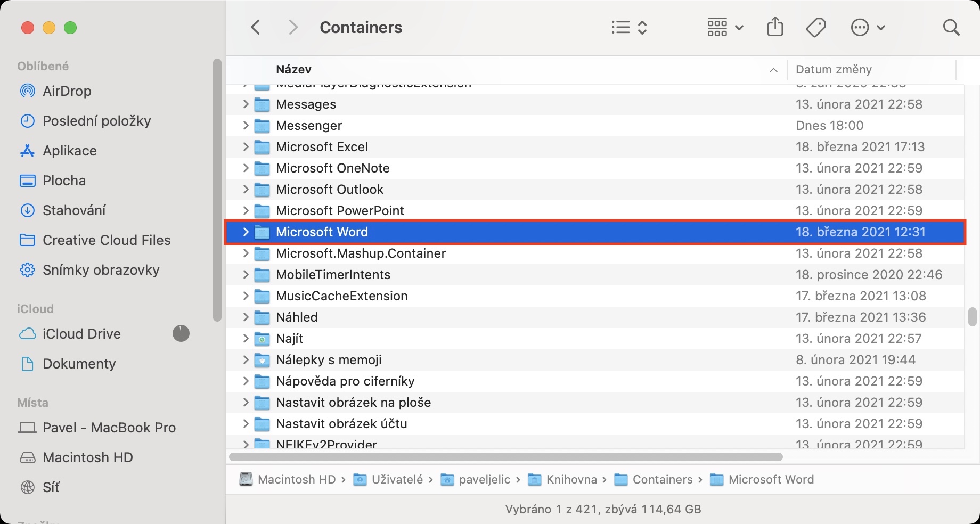Click the Search magnifier icon
The image size is (980, 524).
pyautogui.click(x=951, y=27)
